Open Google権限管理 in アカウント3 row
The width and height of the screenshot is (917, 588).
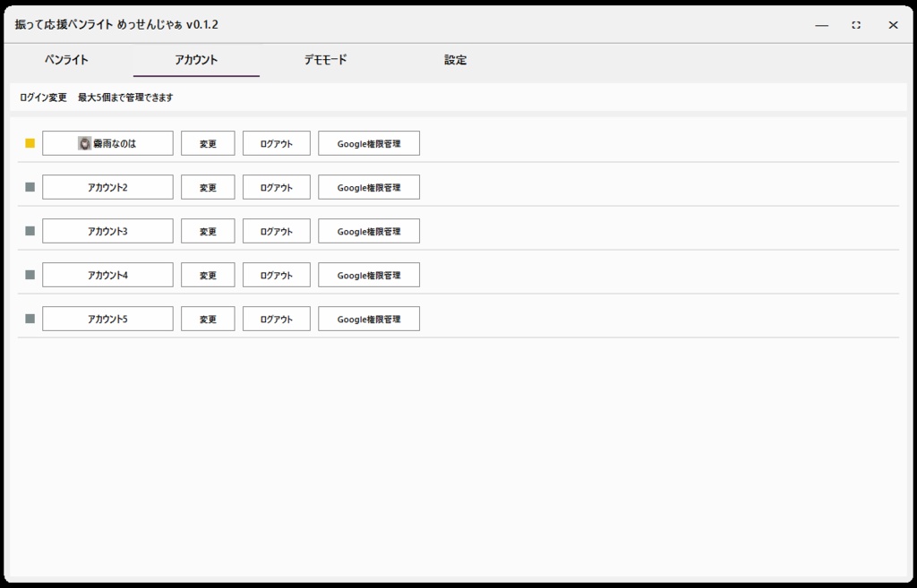(369, 231)
